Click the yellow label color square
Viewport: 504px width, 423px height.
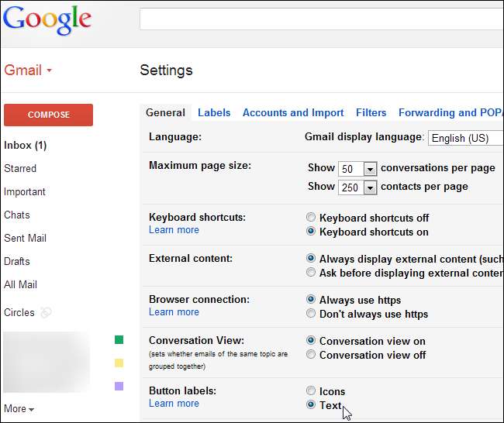pos(119,363)
